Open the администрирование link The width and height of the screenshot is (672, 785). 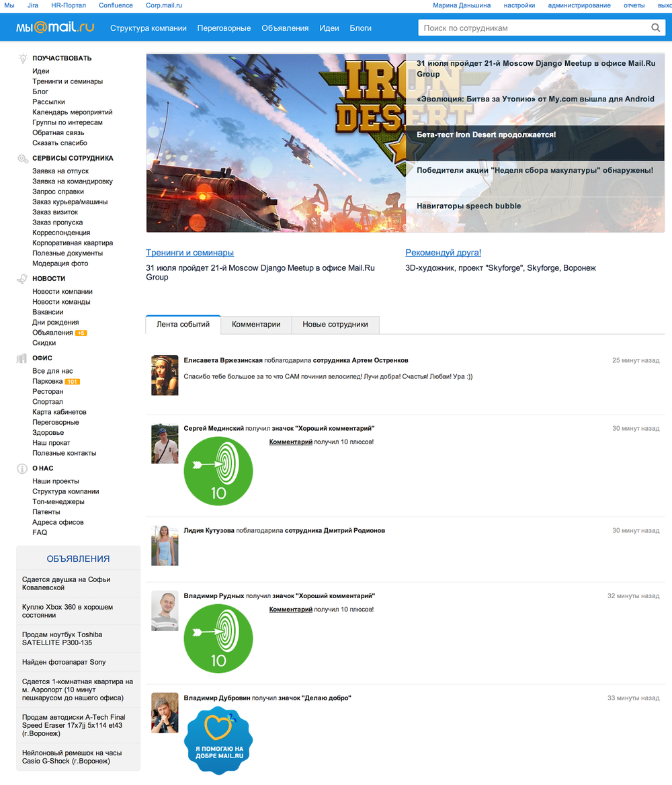pyautogui.click(x=579, y=5)
